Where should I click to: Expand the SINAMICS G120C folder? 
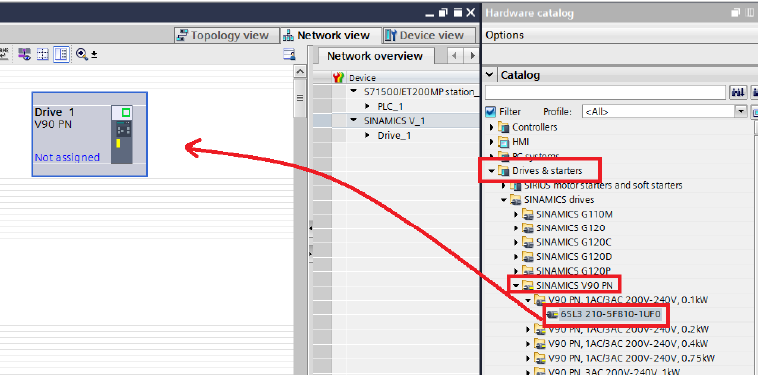tap(516, 242)
